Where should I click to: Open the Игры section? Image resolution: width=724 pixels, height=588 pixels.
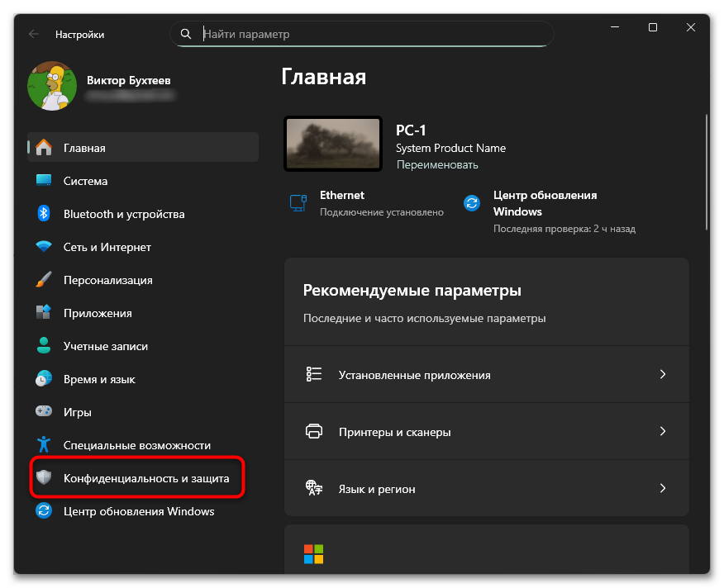point(143,412)
